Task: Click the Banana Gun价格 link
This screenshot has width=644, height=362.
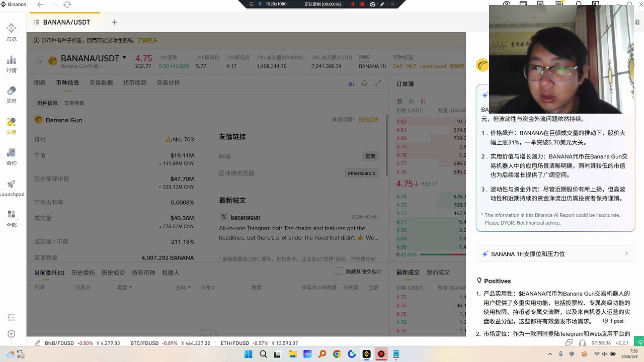Action: point(81,66)
